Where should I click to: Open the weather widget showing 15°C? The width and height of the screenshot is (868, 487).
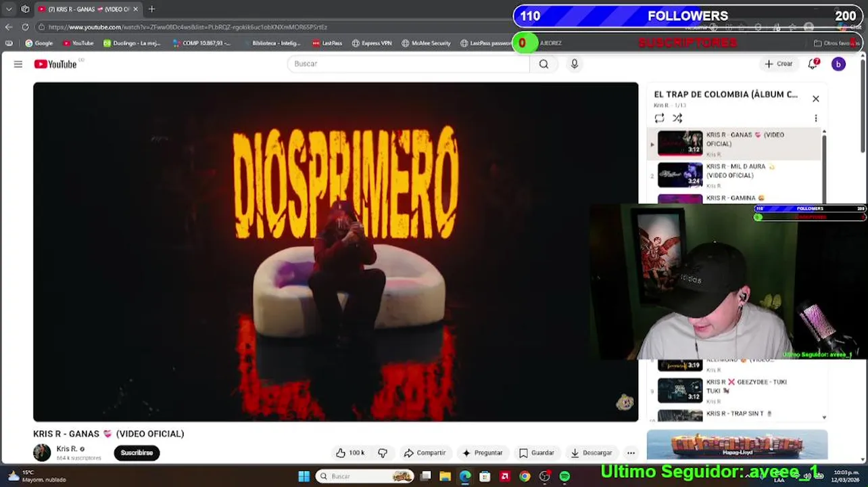coord(37,476)
